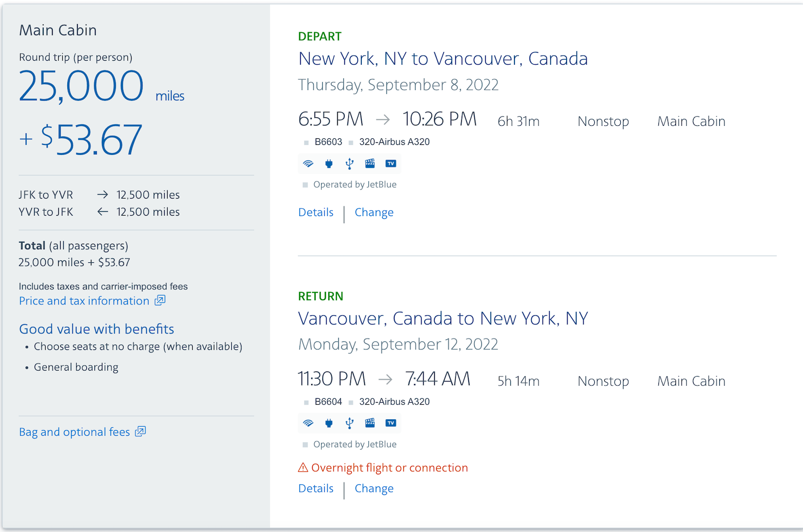
Task: Click the clapperboard movies icon on the return flight
Action: pos(370,423)
